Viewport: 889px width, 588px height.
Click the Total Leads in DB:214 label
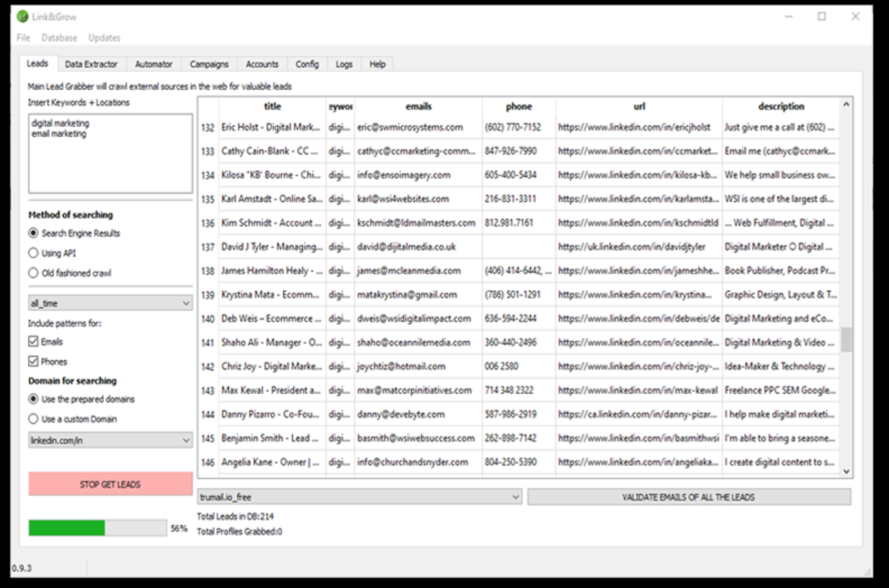pos(235,516)
